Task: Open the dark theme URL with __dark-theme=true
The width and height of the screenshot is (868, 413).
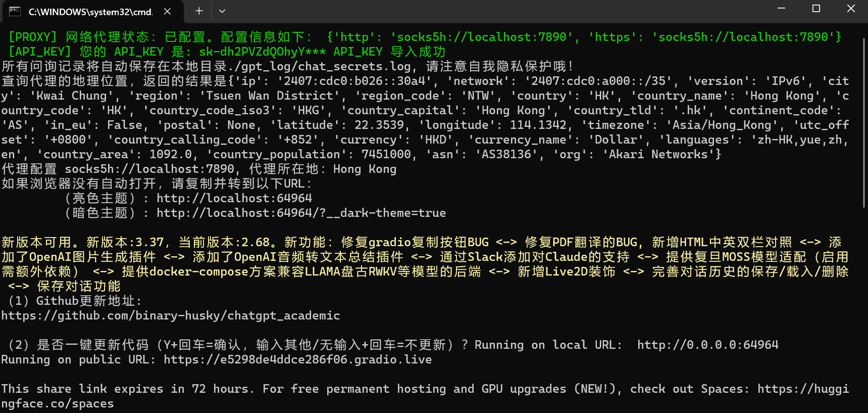Action: 301,213
